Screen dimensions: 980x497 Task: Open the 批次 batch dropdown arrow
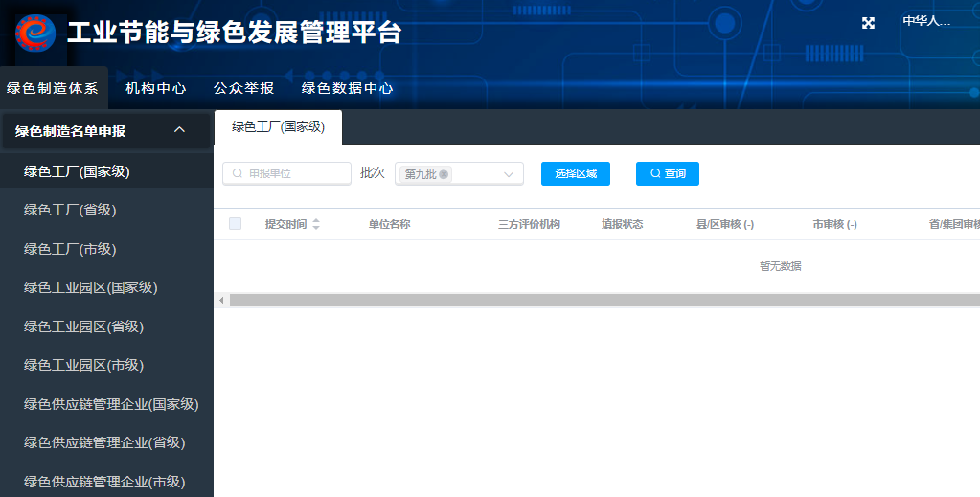click(509, 174)
